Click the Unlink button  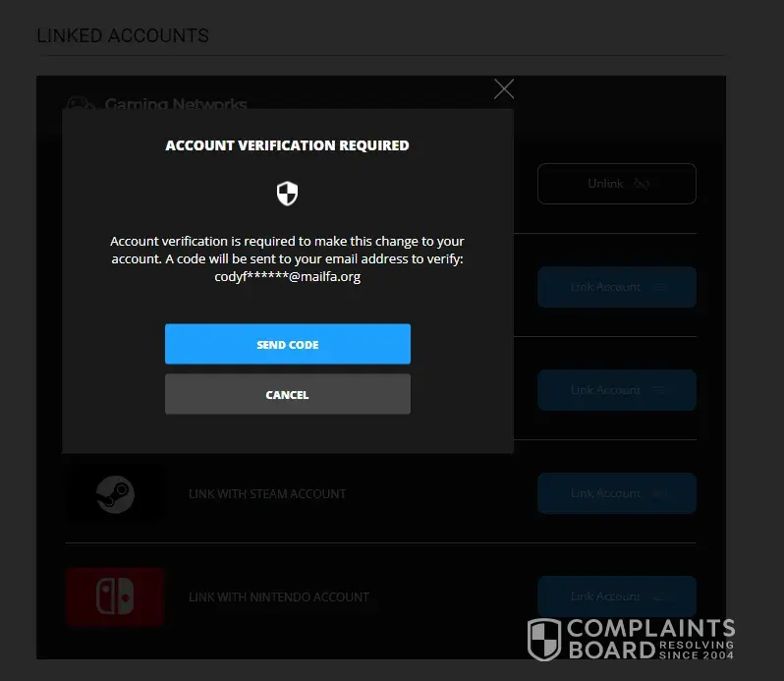[617, 184]
